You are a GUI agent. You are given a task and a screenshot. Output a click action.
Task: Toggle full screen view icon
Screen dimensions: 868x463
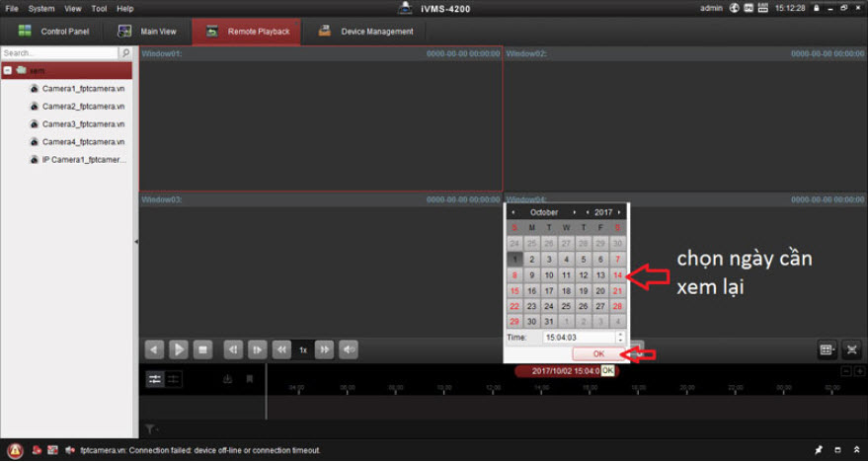[x=851, y=349]
